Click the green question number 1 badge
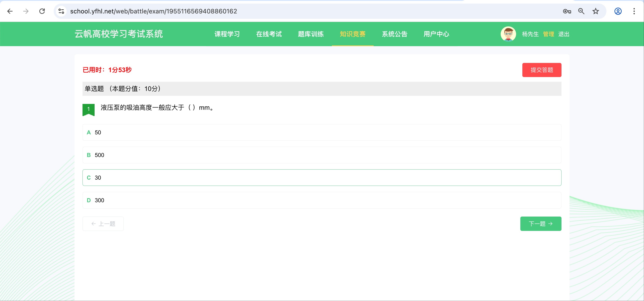The width and height of the screenshot is (644, 301). point(89,110)
